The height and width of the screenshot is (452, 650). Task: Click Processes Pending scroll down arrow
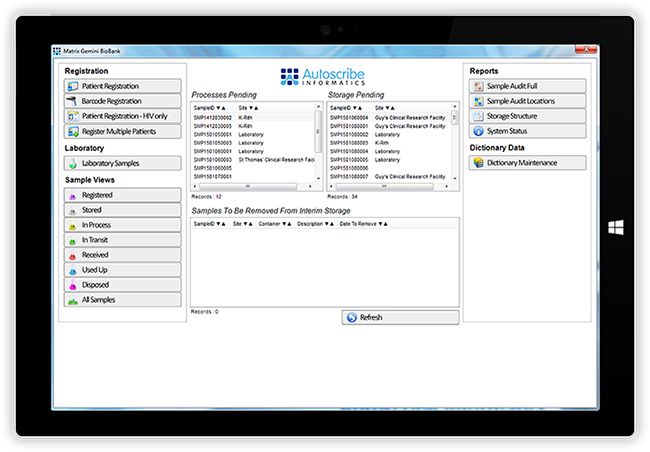pyautogui.click(x=318, y=178)
